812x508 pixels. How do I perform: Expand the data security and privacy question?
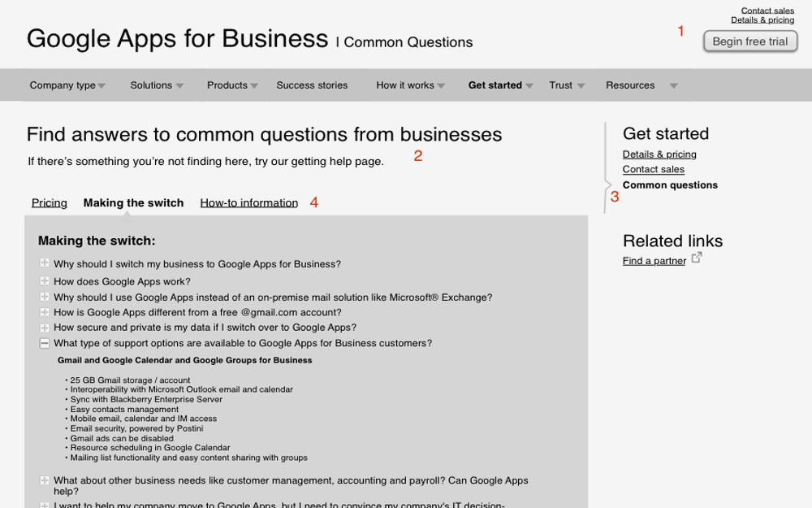coord(44,328)
